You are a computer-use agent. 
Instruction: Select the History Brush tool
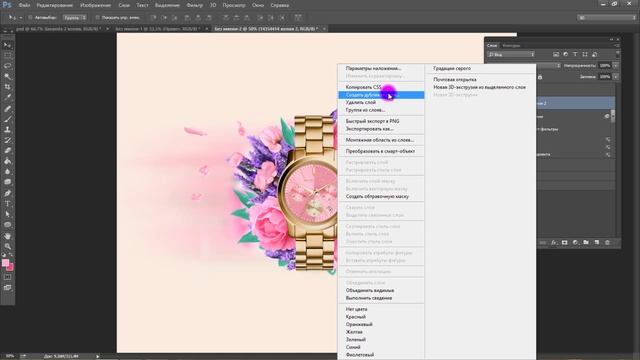click(7, 140)
